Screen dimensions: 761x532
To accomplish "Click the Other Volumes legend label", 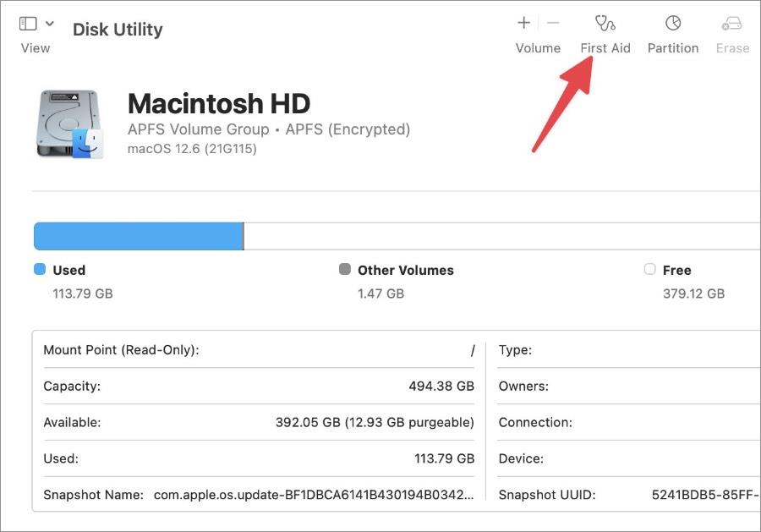I will pos(406,271).
